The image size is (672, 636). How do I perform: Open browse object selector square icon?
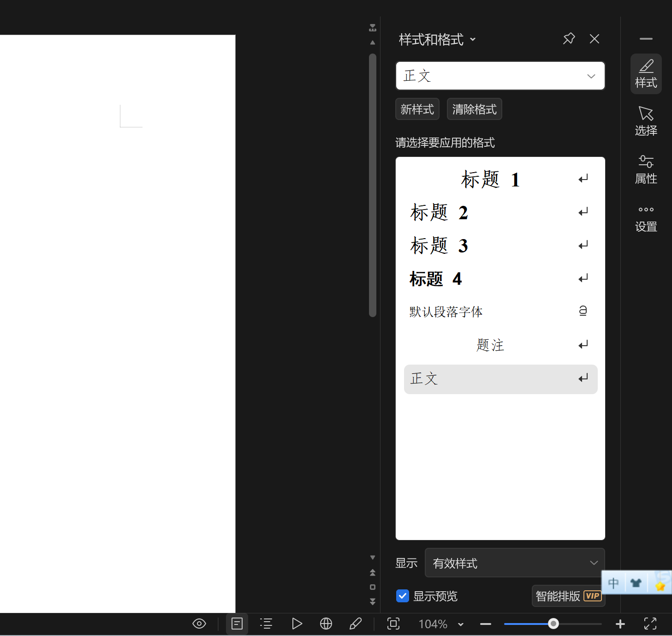pyautogui.click(x=373, y=587)
